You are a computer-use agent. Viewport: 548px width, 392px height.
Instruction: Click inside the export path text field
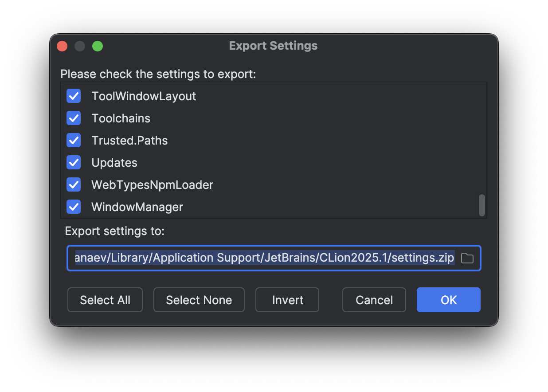point(266,258)
